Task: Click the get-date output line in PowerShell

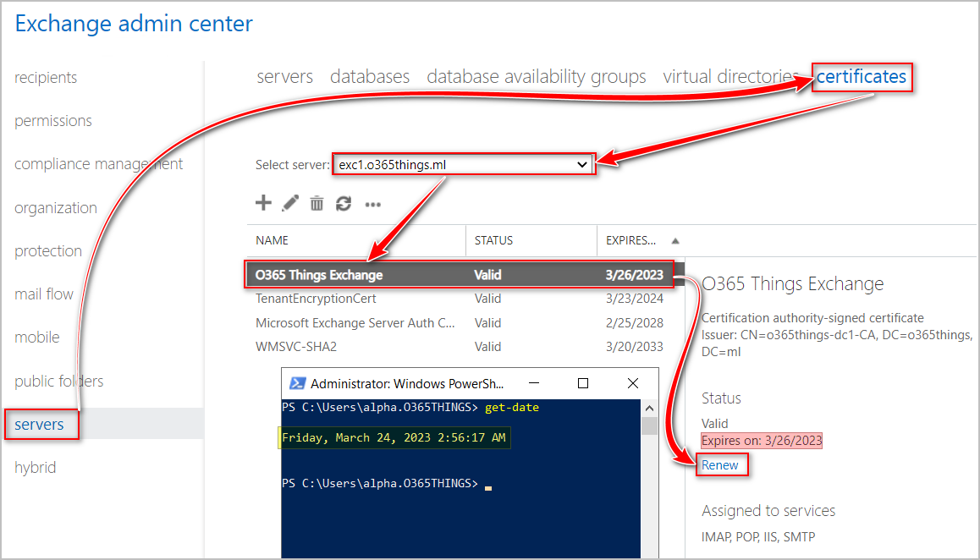Action: 394,437
